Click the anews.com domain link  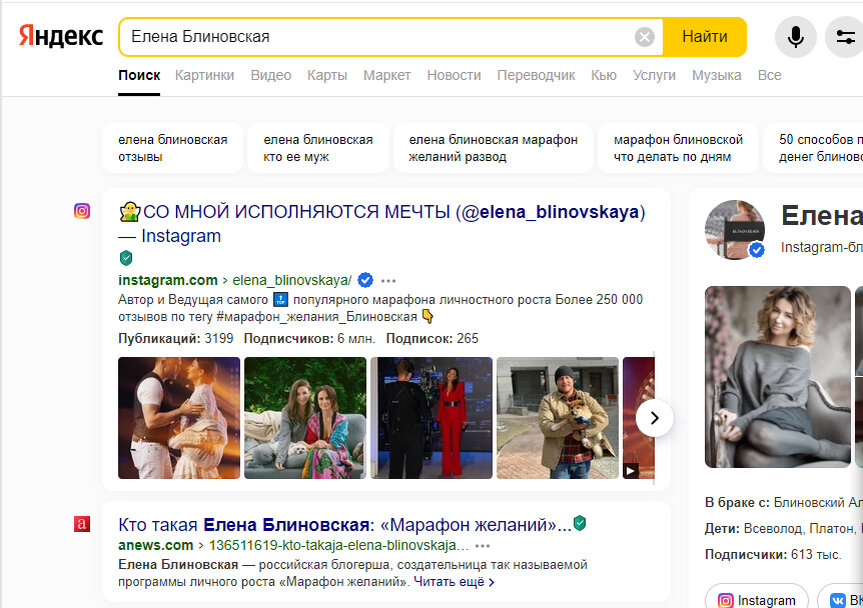pos(156,545)
